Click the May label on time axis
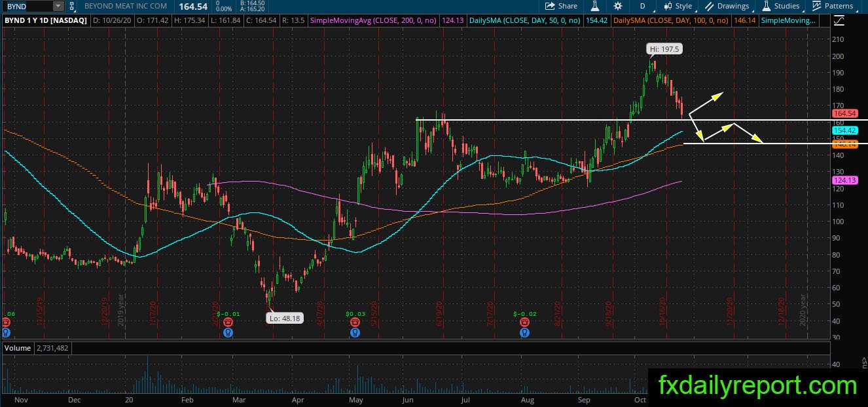 [355, 399]
